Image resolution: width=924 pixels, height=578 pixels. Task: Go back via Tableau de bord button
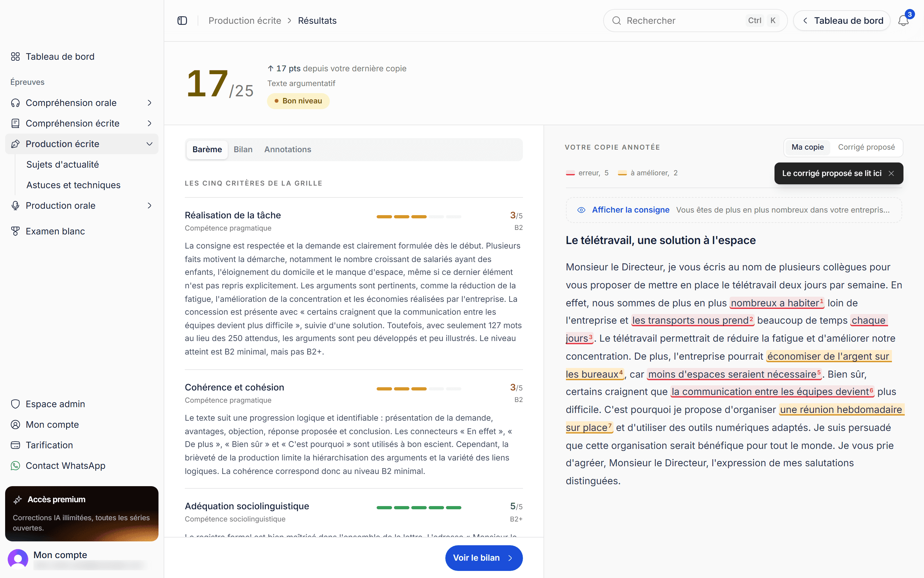pos(842,21)
